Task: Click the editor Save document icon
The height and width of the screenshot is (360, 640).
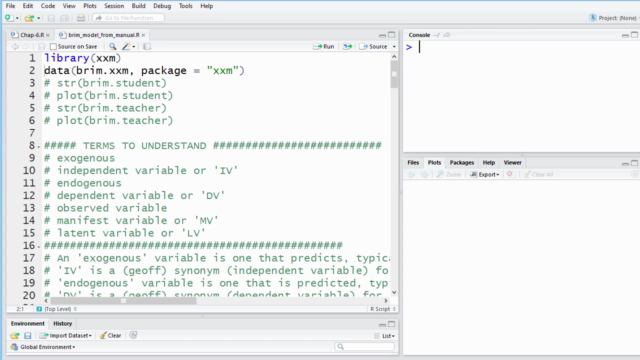Action: click(41, 47)
